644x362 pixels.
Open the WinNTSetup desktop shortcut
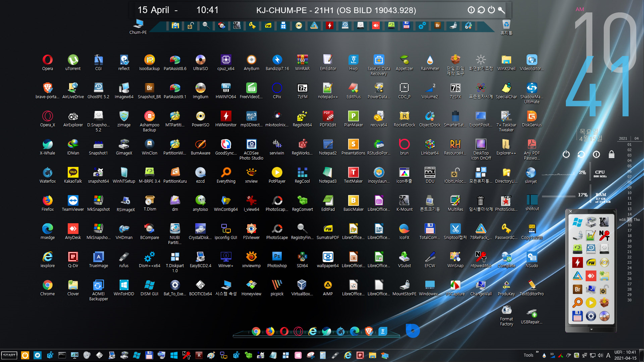[124, 175]
